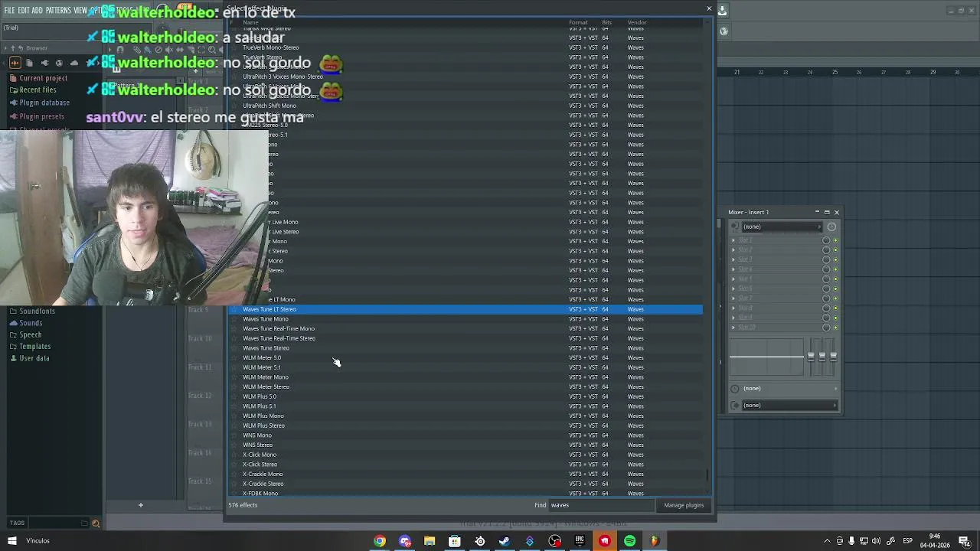Open Slot 1 arrow menu in Mixer
Viewport: 980px width, 551px height.
point(733,240)
